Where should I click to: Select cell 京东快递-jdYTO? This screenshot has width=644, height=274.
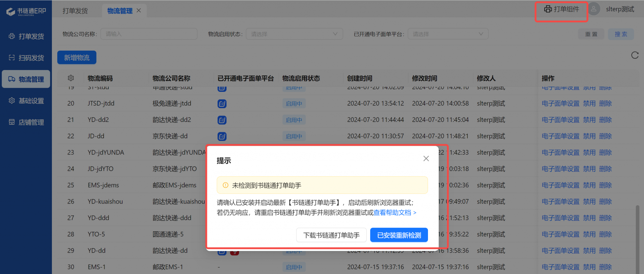click(175, 169)
